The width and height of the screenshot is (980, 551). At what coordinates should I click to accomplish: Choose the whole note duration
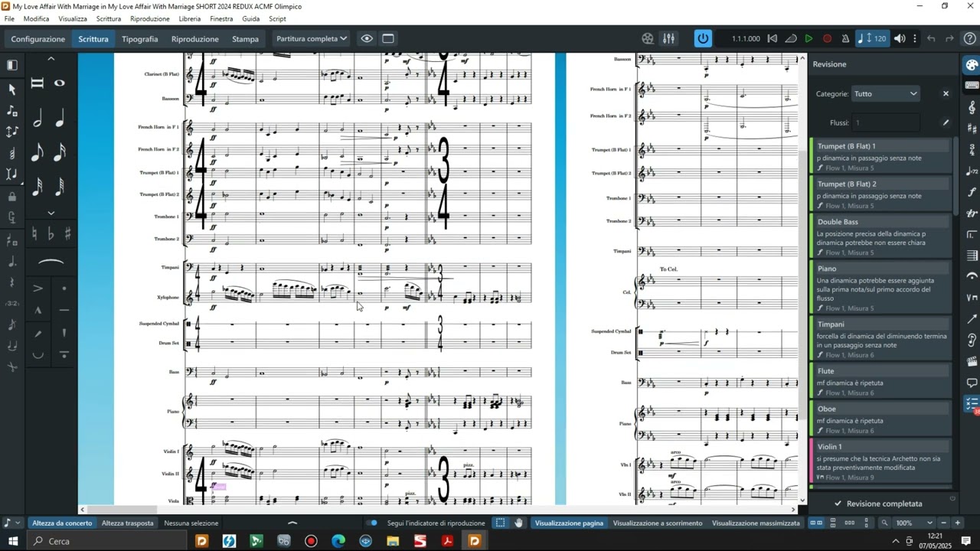[x=60, y=83]
